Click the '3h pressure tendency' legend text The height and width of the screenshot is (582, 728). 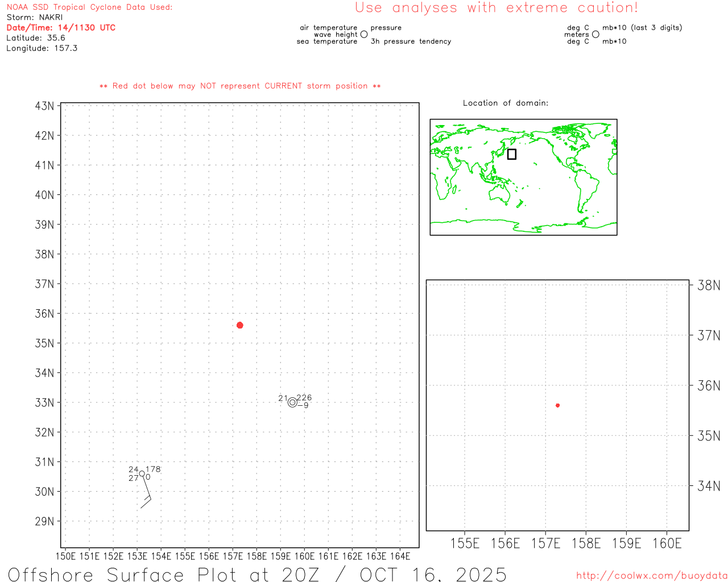click(x=411, y=41)
